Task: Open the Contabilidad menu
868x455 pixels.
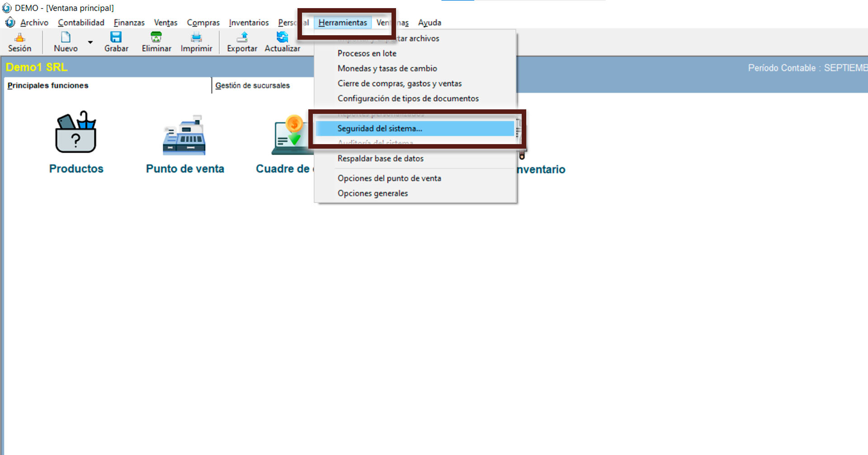Action: coord(81,23)
